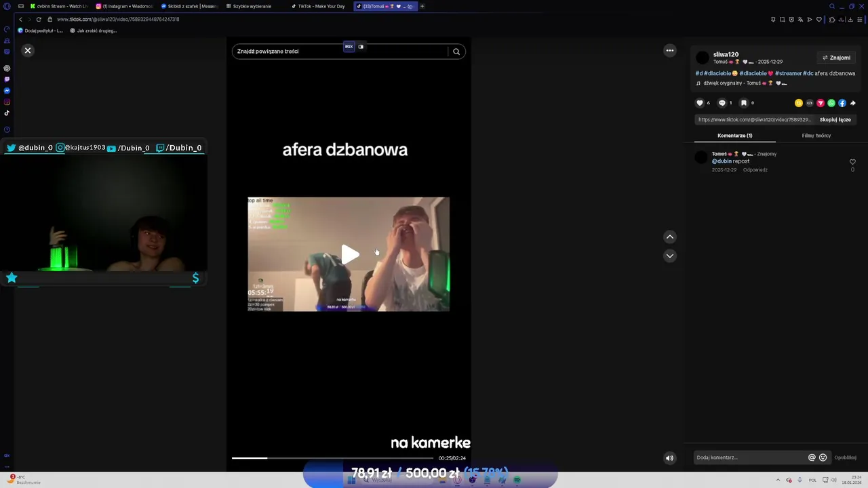The width and height of the screenshot is (868, 488).
Task: Take snapshot with browser toolbar icon
Action: (x=782, y=19)
